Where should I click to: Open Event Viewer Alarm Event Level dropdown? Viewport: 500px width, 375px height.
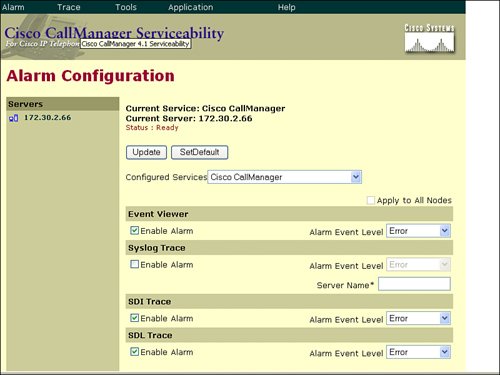[x=418, y=231]
